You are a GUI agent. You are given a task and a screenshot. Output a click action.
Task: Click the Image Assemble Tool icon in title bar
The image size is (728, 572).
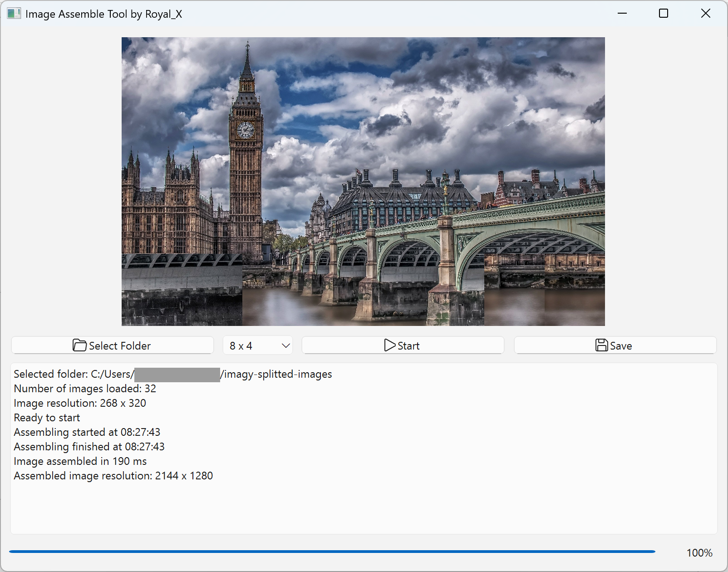(14, 14)
